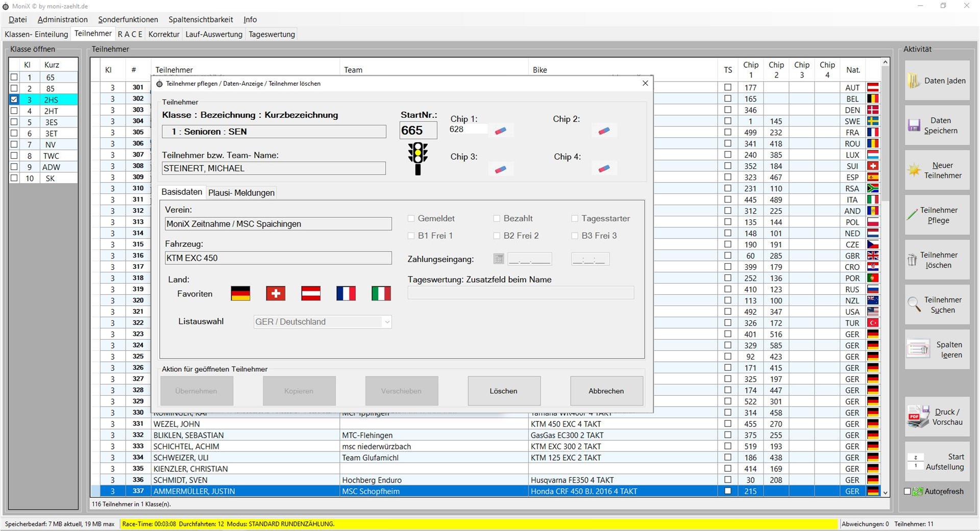Close the Teilnehmer pflegen dialog
The image size is (980, 531).
[645, 83]
